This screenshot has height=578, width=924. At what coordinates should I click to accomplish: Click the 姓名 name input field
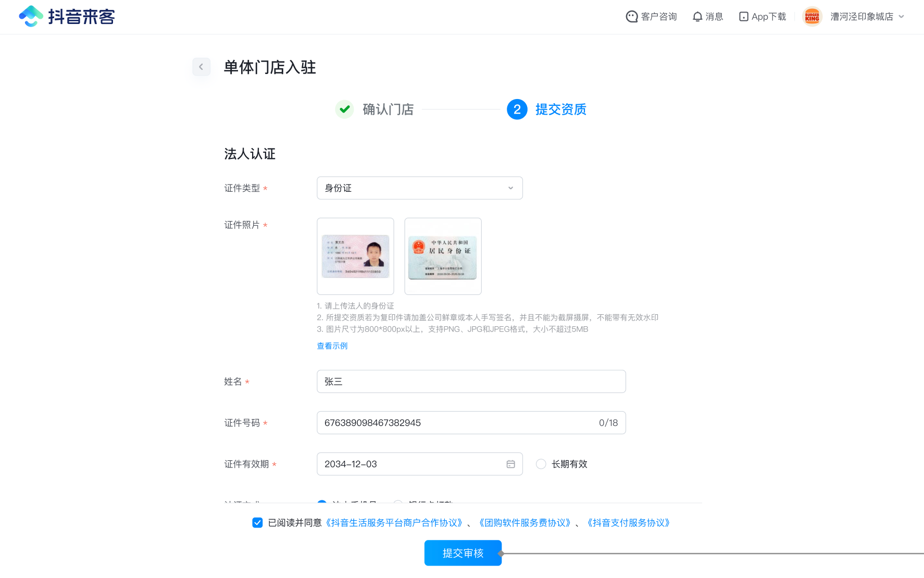coord(471,382)
